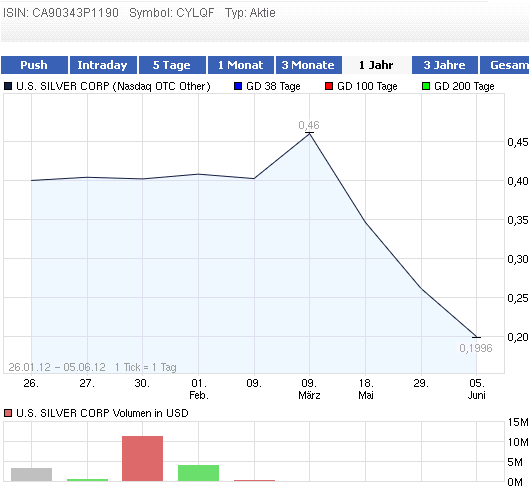The height and width of the screenshot is (489, 529).
Task: Click the Symbol CYLQF text
Action: (172, 13)
